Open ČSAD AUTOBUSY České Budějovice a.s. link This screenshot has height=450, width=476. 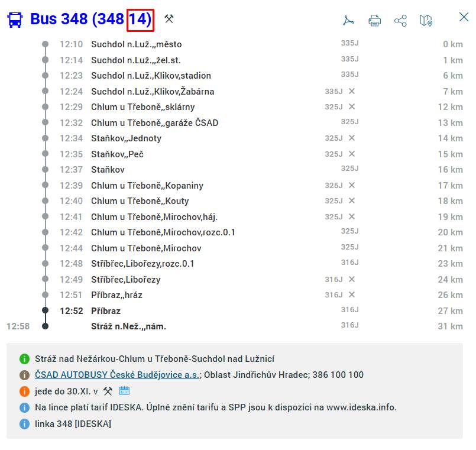(x=117, y=375)
